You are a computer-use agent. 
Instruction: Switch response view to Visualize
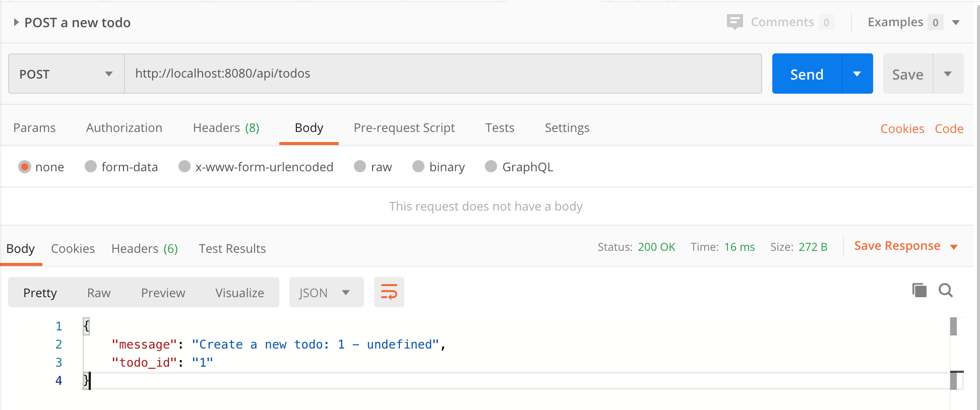click(x=239, y=293)
